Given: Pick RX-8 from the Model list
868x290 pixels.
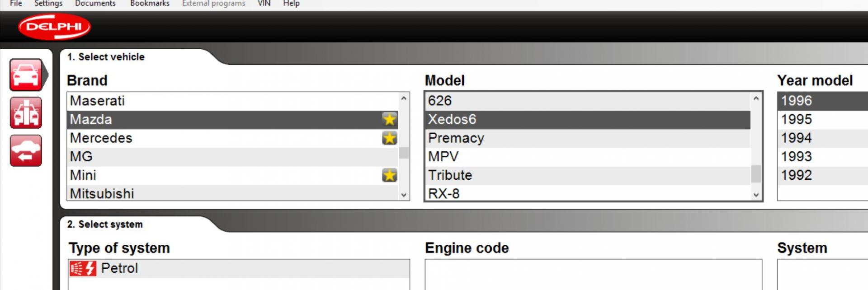Looking at the screenshot, I should [x=443, y=193].
